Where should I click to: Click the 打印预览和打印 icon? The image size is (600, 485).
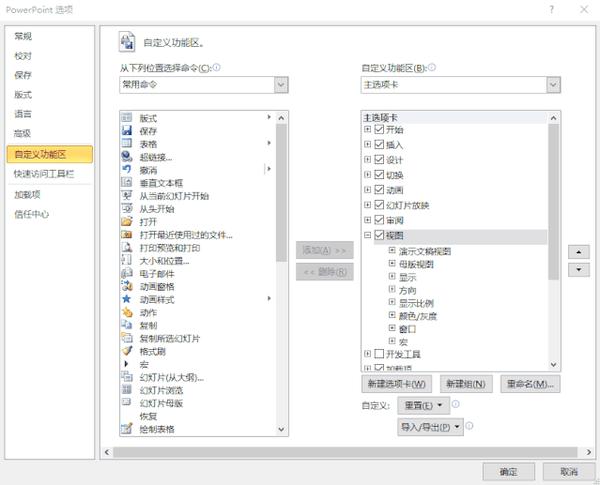coord(127,247)
